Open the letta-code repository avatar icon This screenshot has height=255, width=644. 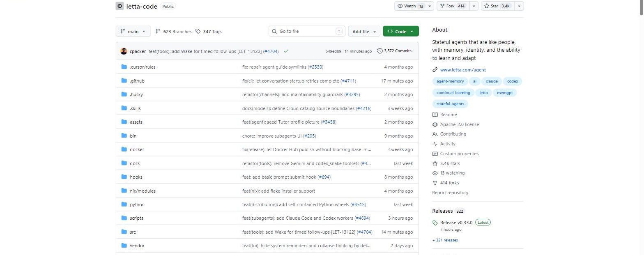click(120, 6)
